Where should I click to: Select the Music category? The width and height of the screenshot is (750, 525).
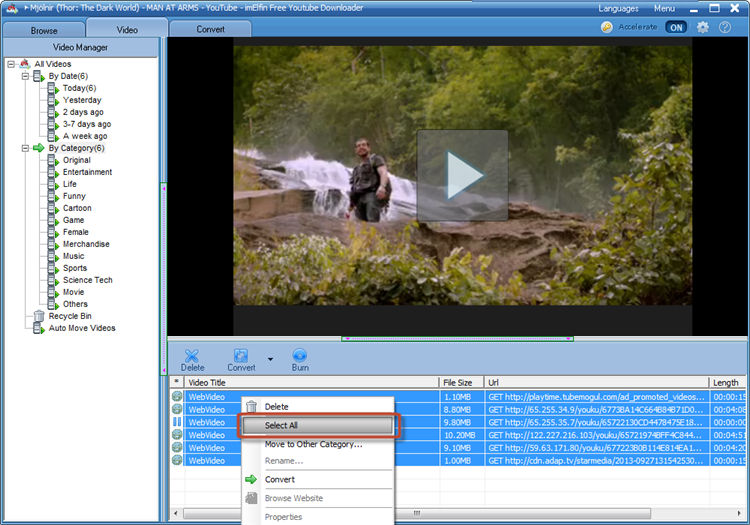click(x=74, y=256)
